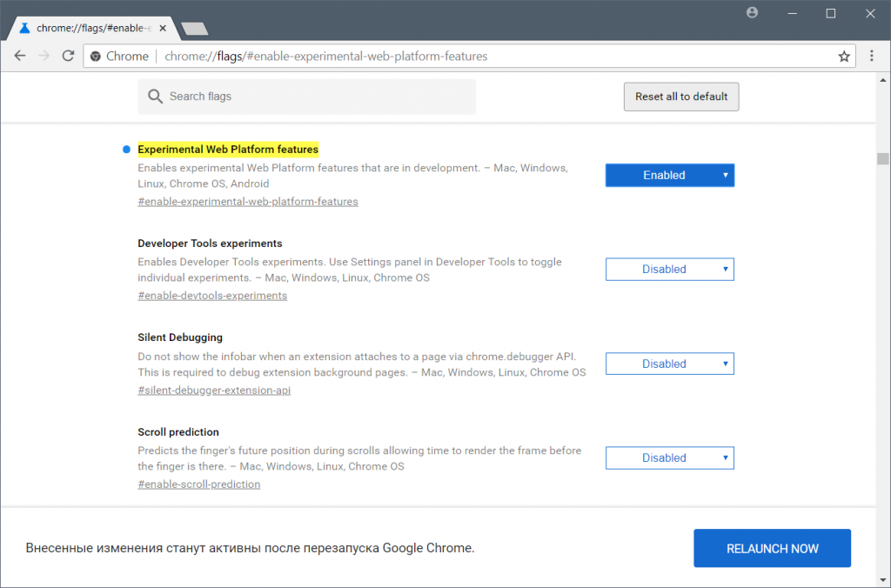Close the chrome://flags tab
This screenshot has width=891, height=588.
click(x=163, y=28)
